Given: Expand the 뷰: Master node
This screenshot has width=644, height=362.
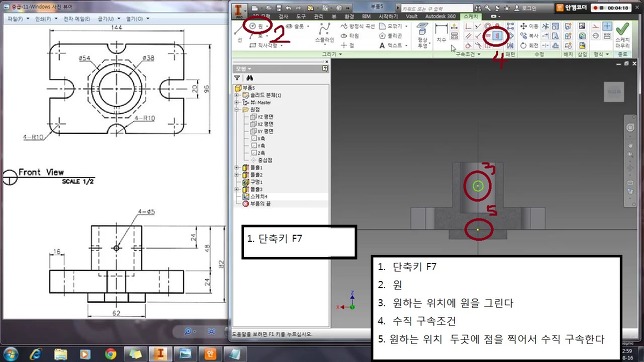Looking at the screenshot, I should pos(237,102).
